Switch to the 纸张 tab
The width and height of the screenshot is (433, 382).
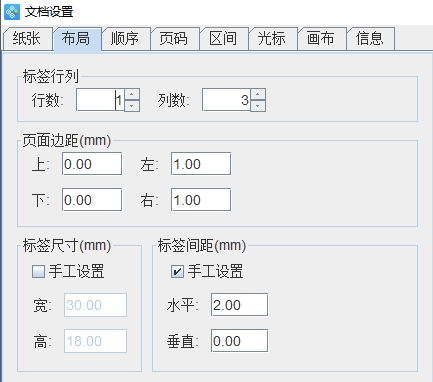pyautogui.click(x=28, y=39)
